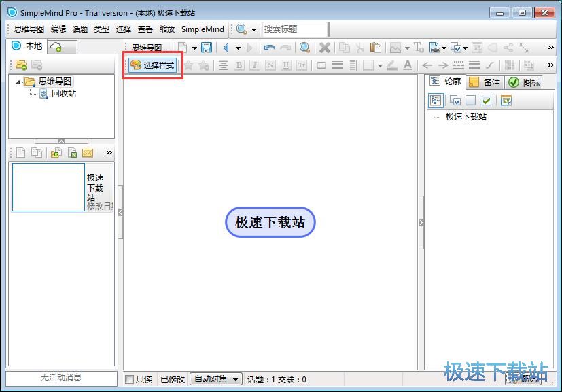
Task: Click the font color A icon
Action: [408, 65]
